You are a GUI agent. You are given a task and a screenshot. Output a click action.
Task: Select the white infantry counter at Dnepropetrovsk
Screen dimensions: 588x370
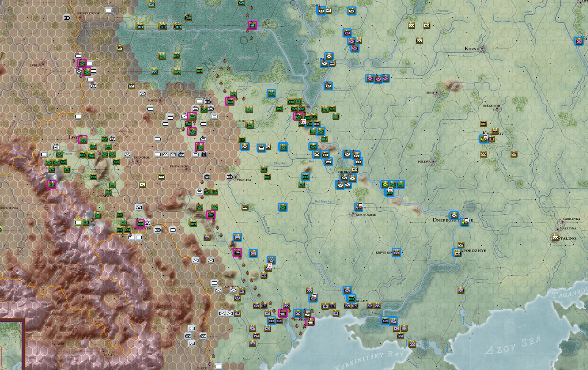click(454, 215)
